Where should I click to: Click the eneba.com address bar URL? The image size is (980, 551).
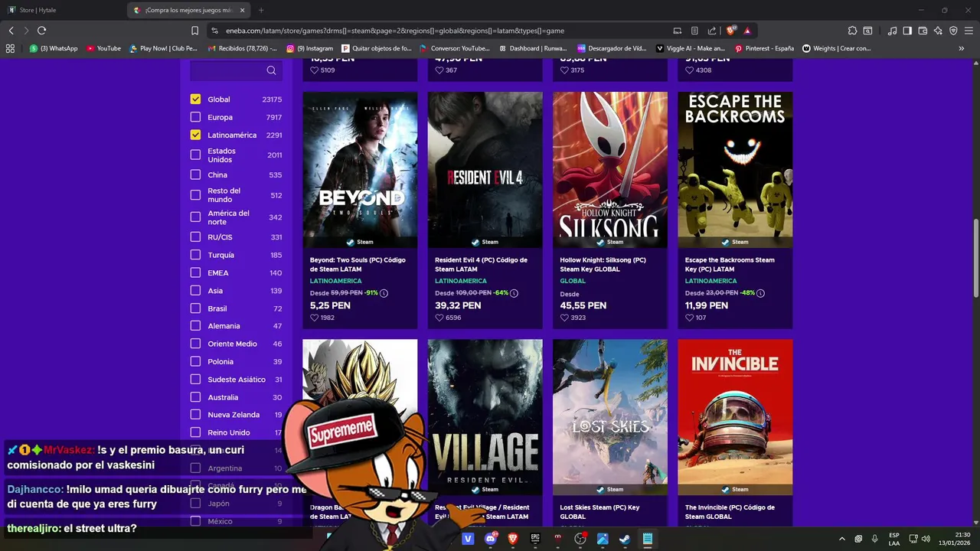[395, 31]
